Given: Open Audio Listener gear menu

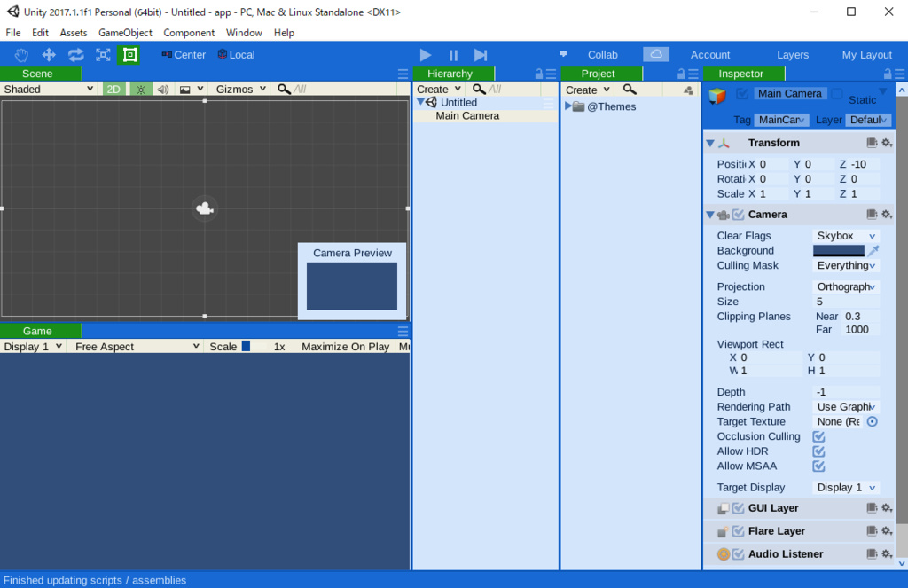Looking at the screenshot, I should tap(887, 553).
